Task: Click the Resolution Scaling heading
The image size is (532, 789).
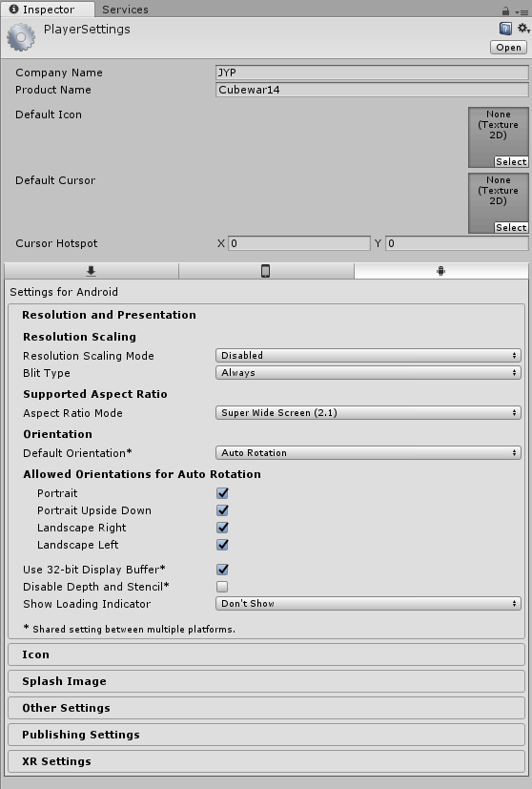Action: [79, 337]
